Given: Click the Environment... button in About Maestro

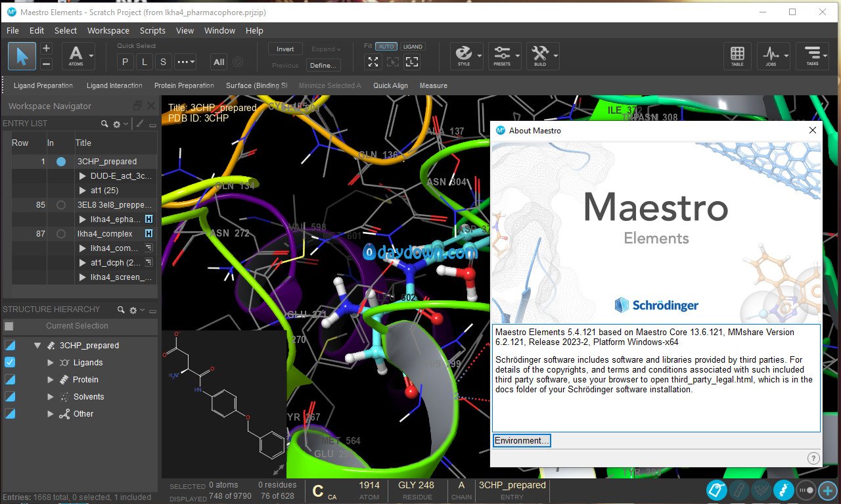Looking at the screenshot, I should (x=522, y=440).
